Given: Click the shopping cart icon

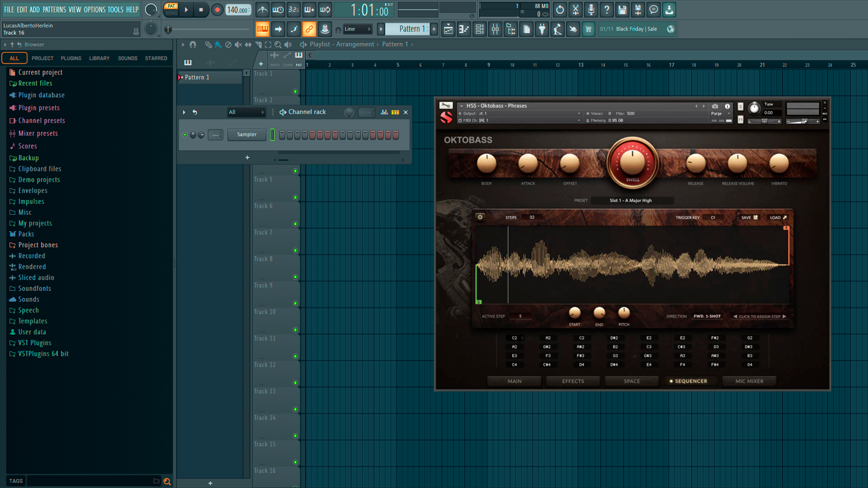Looking at the screenshot, I should tap(588, 29).
